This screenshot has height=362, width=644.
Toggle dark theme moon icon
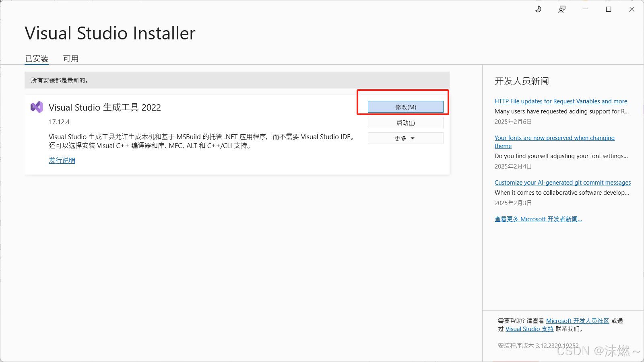pos(538,9)
